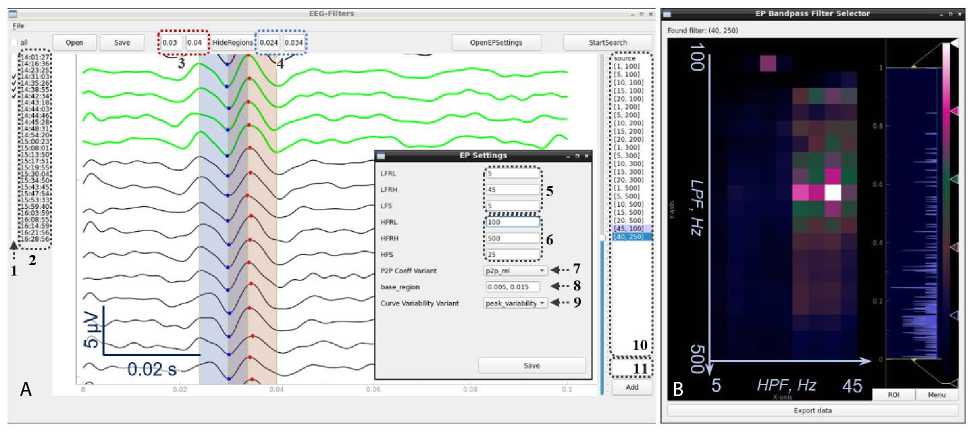Uncheck the 14:38:55 recording entry
The image size is (972, 432).
[18, 89]
